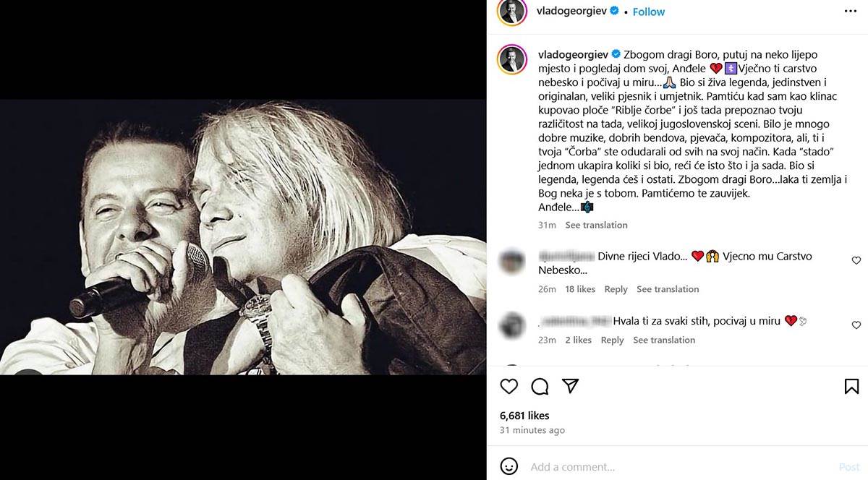Image resolution: width=868 pixels, height=480 pixels.
Task: Like the 'Divne rijeci Vlado' comment
Action: pyautogui.click(x=856, y=260)
